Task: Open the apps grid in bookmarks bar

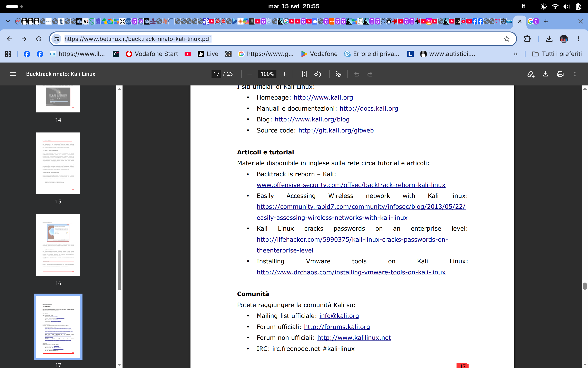Action: pyautogui.click(x=8, y=54)
